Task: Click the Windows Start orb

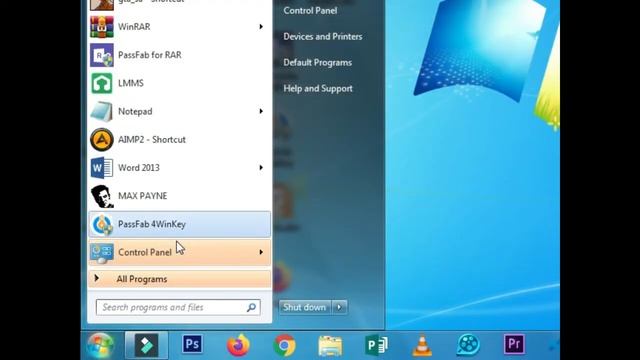Action: [x=100, y=345]
